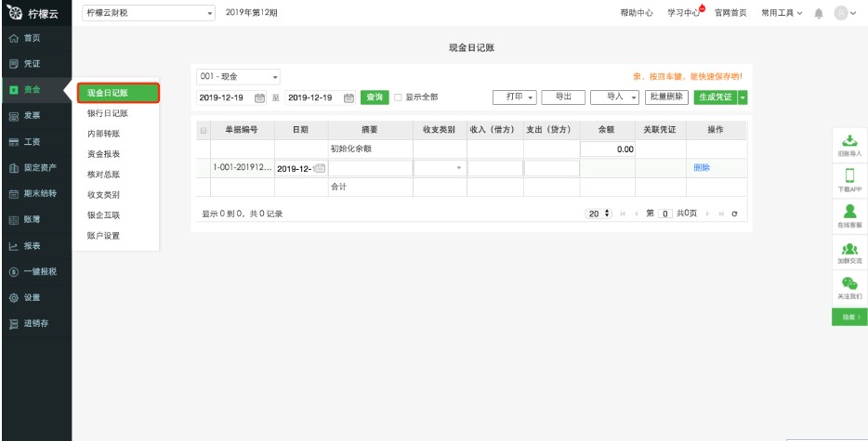Viewport: 868px width, 441px height.
Task: Click the 删除 link in the row
Action: pyautogui.click(x=702, y=168)
